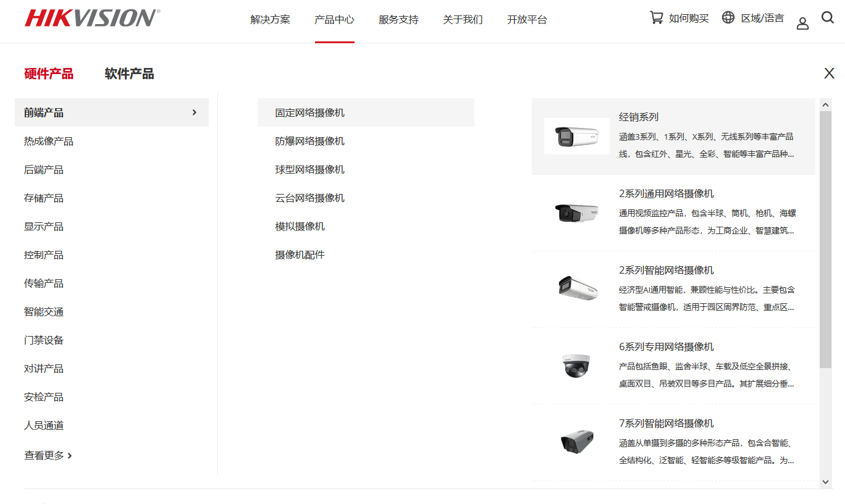Open 6系列专用网络摄像机 title
This screenshot has height=504, width=845.
click(x=666, y=346)
